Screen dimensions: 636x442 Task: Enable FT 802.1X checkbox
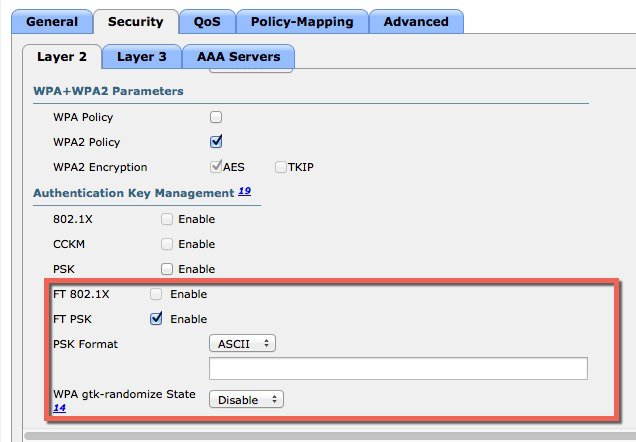coord(156,294)
